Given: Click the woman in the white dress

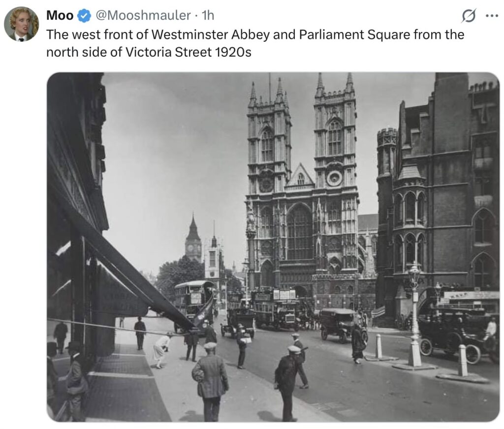Looking at the screenshot, I should [x=161, y=349].
